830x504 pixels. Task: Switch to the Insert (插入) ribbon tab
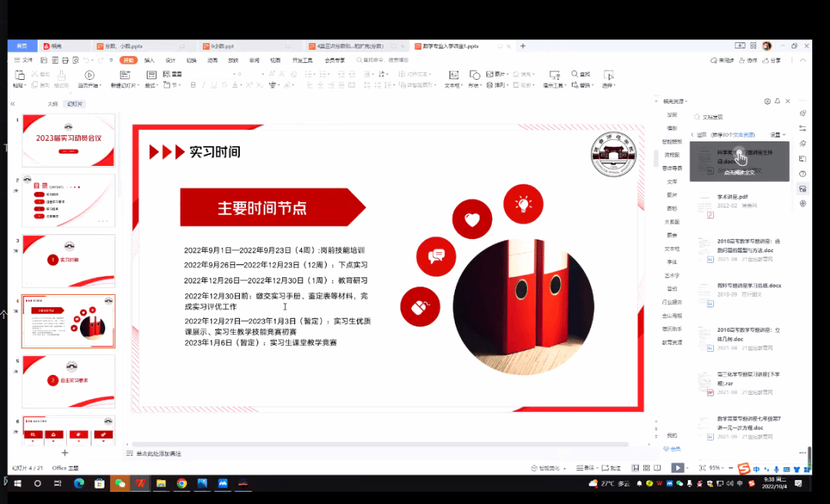point(149,60)
